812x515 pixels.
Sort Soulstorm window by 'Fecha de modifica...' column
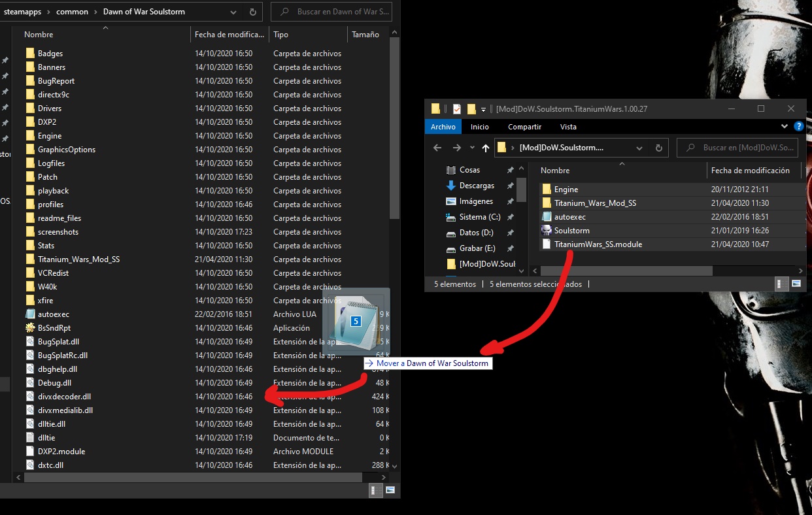click(x=229, y=35)
